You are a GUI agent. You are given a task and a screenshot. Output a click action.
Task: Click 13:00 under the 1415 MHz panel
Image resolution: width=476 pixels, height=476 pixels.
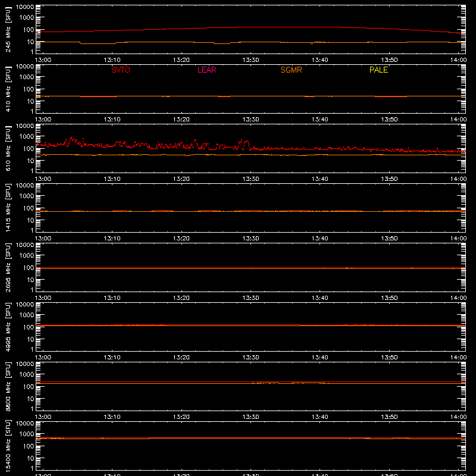(x=43, y=239)
